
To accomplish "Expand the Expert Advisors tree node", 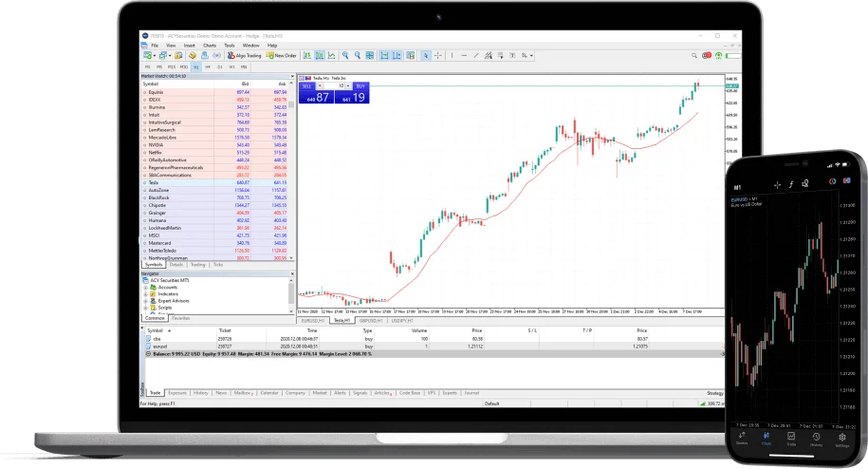I will [145, 301].
